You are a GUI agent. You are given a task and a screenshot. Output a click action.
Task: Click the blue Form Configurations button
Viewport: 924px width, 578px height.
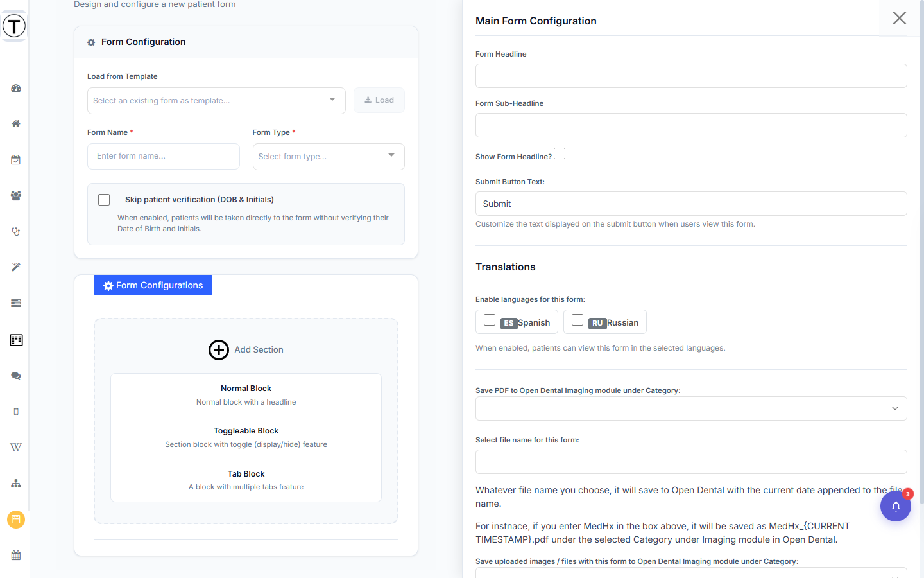pyautogui.click(x=153, y=285)
